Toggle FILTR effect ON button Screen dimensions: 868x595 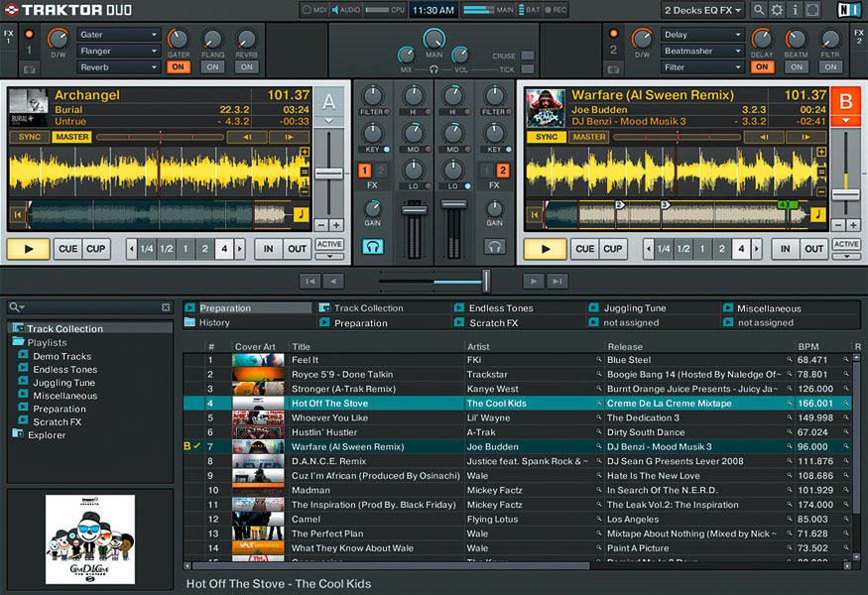[x=830, y=67]
